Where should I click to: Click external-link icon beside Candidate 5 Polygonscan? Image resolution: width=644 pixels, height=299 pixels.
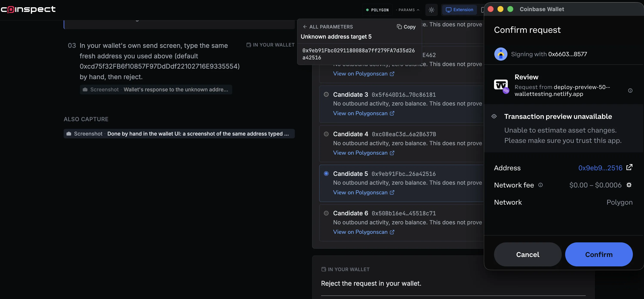(x=392, y=192)
